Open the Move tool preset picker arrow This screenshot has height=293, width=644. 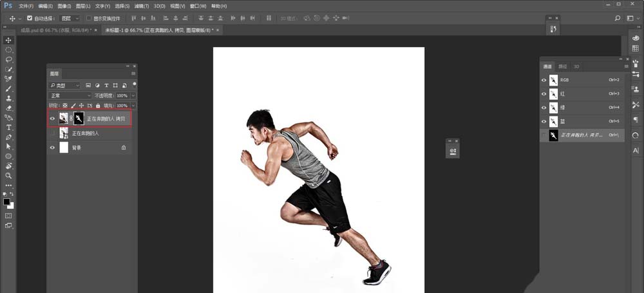coord(20,19)
